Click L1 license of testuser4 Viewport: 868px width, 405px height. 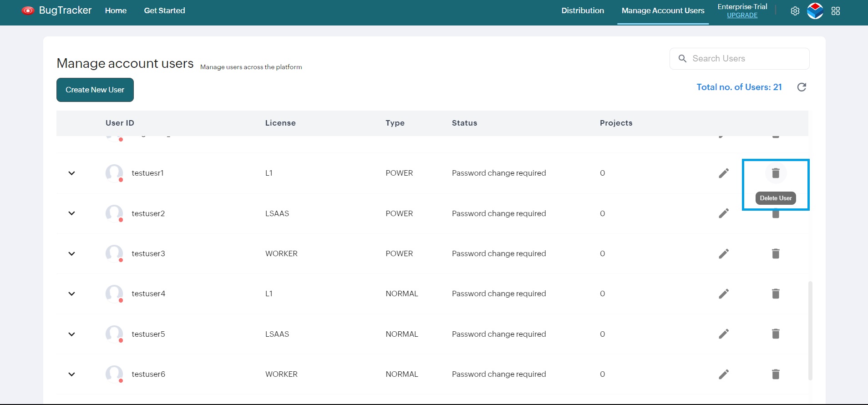coord(269,294)
